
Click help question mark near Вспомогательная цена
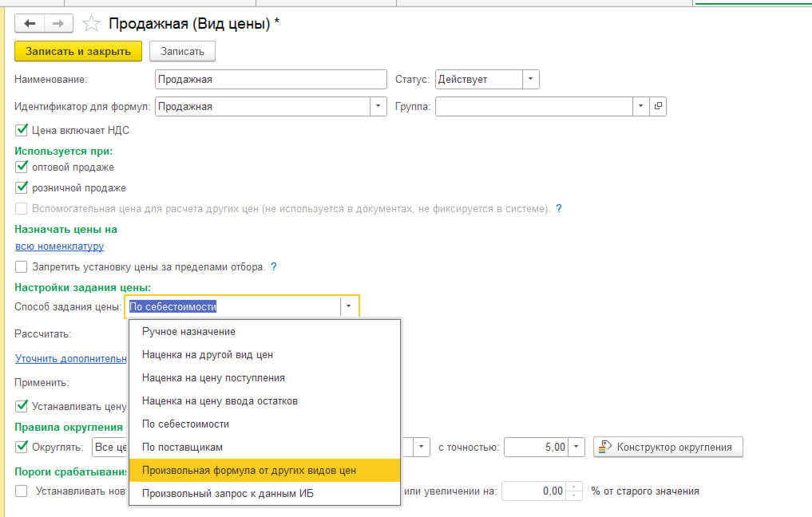point(559,209)
